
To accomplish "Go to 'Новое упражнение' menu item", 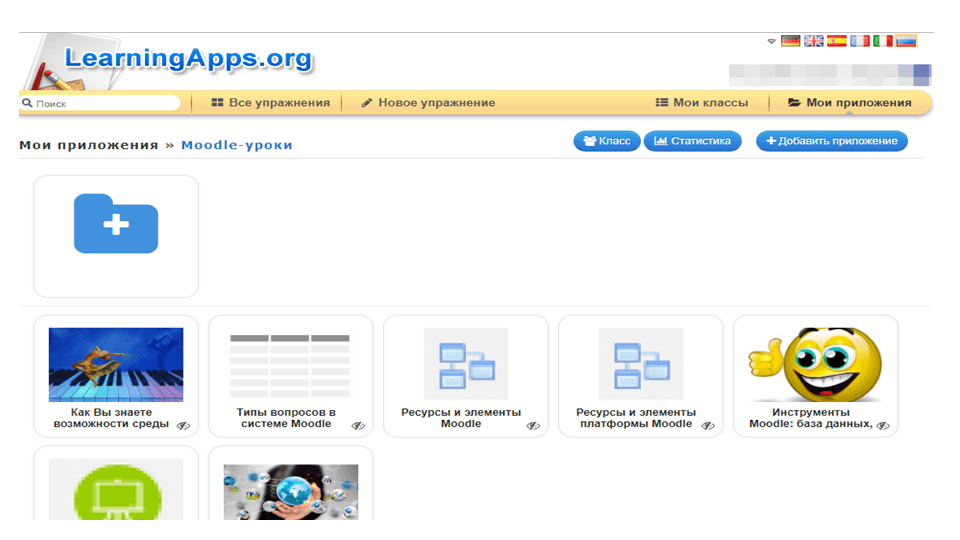I will click(428, 103).
